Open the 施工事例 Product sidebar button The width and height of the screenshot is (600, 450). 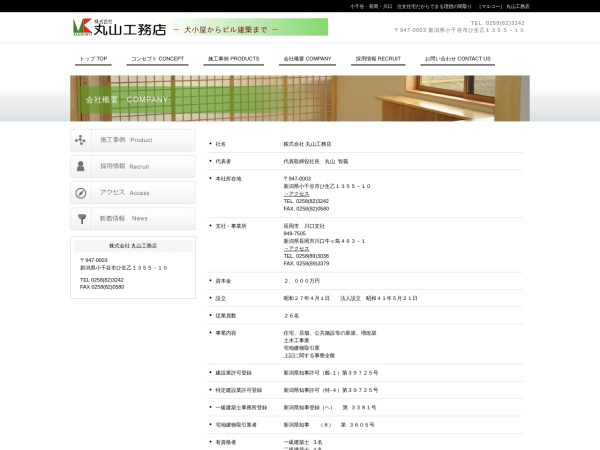tap(133, 140)
